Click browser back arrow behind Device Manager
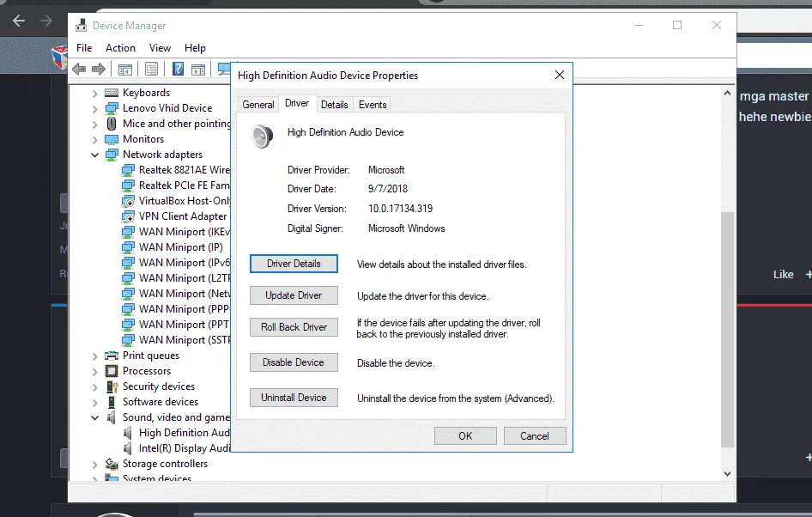The image size is (812, 517). point(19,21)
